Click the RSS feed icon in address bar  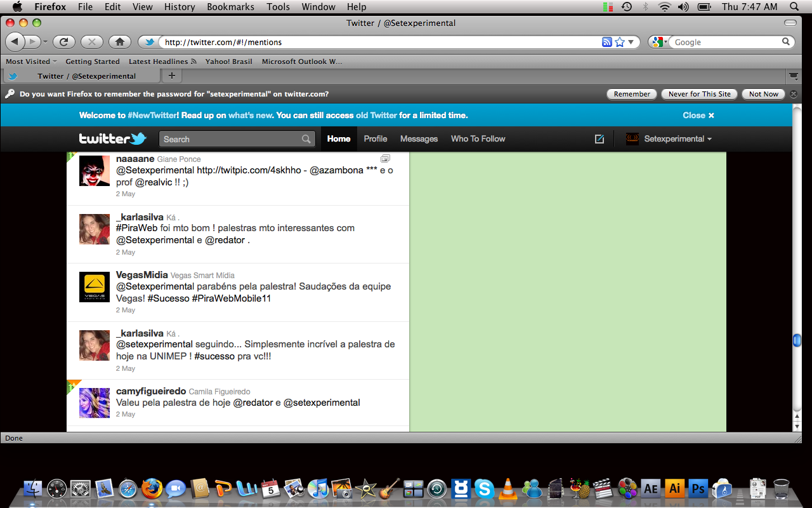607,42
